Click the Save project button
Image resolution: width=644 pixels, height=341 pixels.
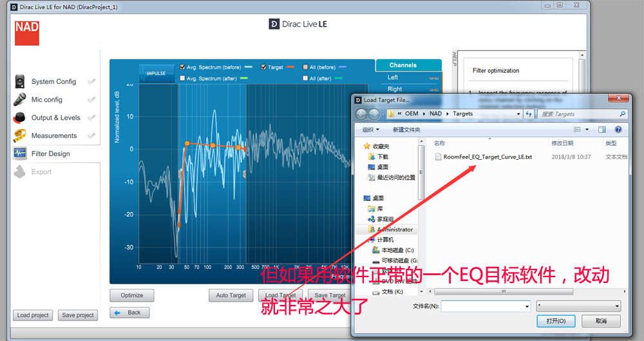(78, 315)
